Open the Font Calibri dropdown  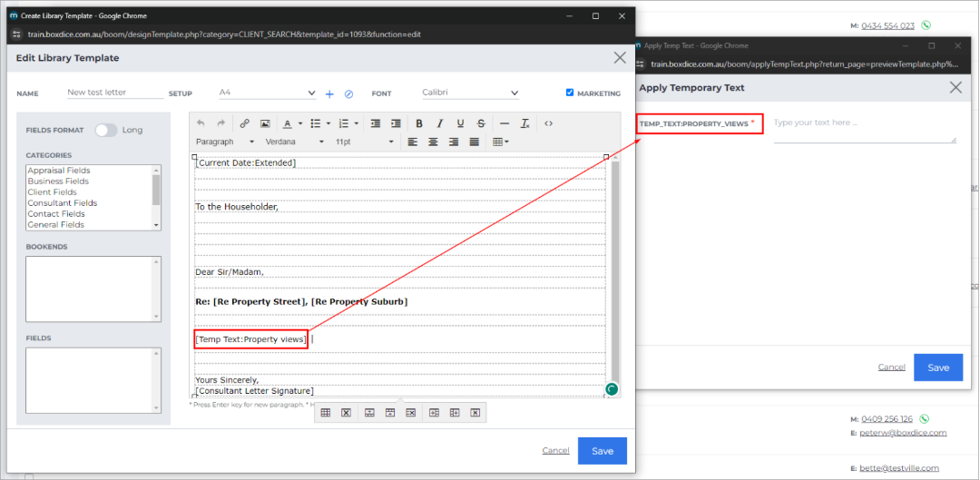click(x=470, y=93)
